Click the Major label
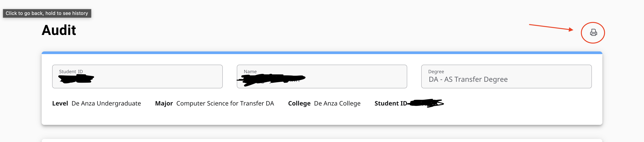 164,103
